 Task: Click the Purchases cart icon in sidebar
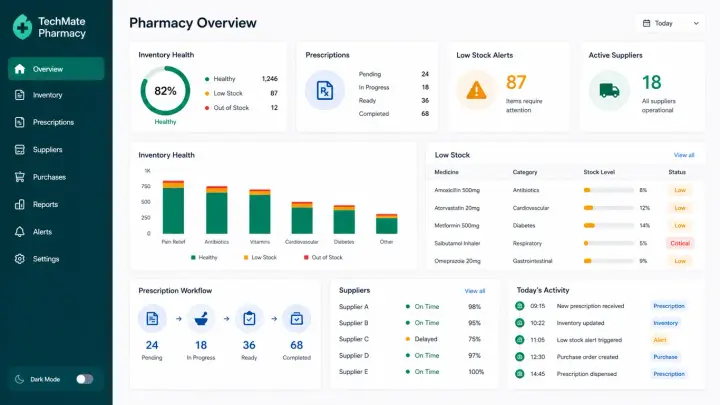(19, 177)
